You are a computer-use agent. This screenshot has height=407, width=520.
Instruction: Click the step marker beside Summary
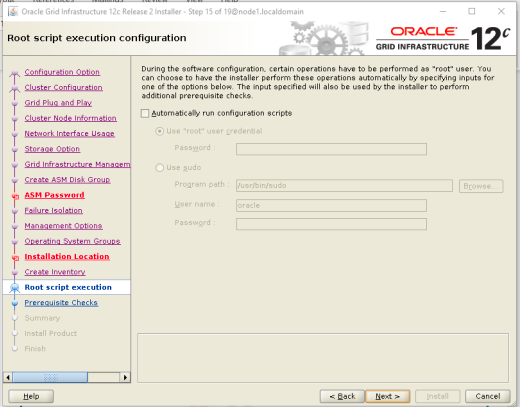click(x=14, y=318)
